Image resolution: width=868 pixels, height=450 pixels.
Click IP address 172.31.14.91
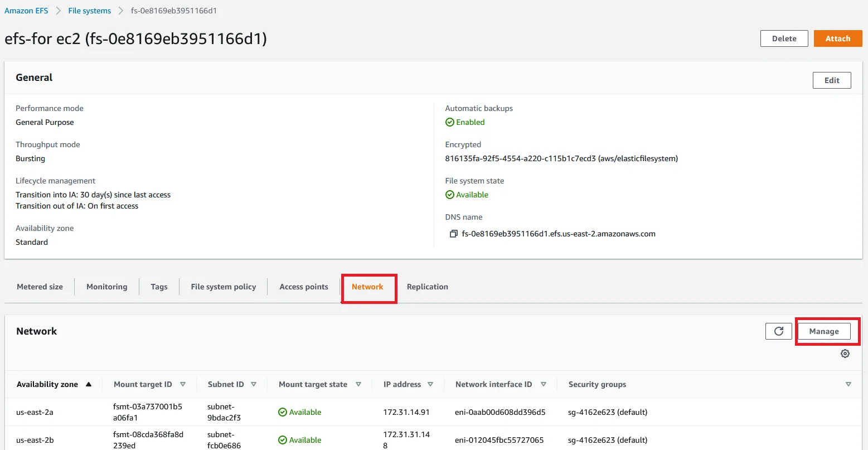tap(406, 412)
